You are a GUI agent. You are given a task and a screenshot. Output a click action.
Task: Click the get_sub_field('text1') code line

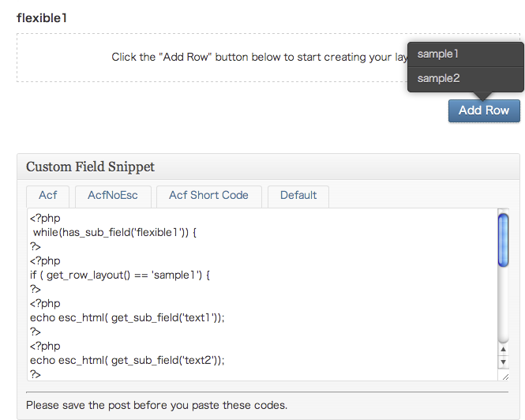pos(127,318)
